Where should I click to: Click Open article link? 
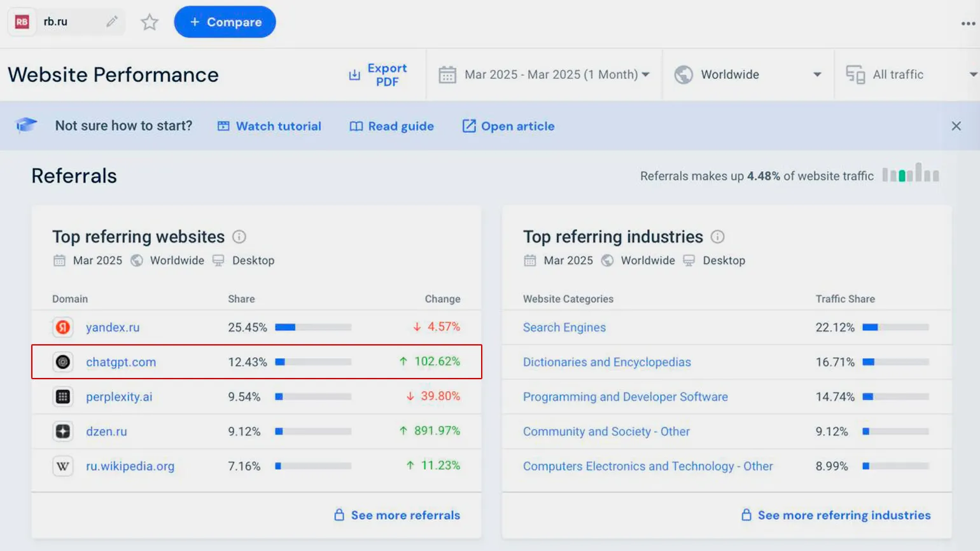[x=508, y=126]
